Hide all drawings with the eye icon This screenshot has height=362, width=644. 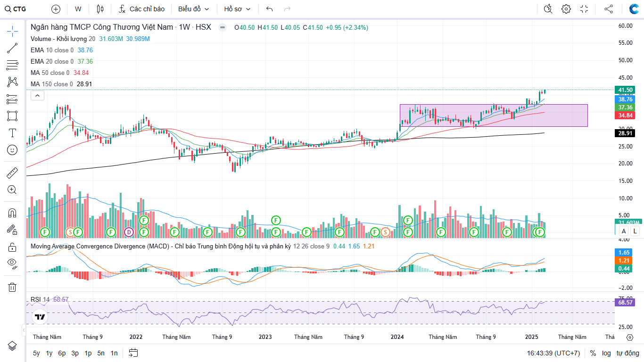click(x=12, y=263)
